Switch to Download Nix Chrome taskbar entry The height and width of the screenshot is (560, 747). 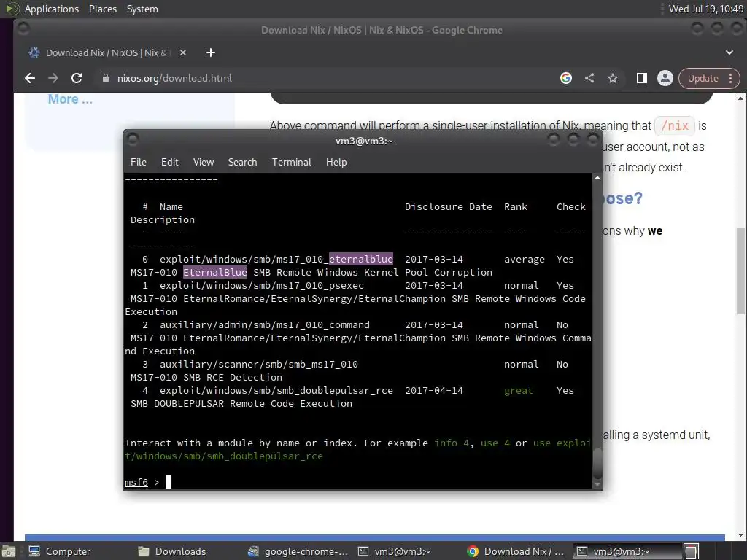[x=516, y=551]
